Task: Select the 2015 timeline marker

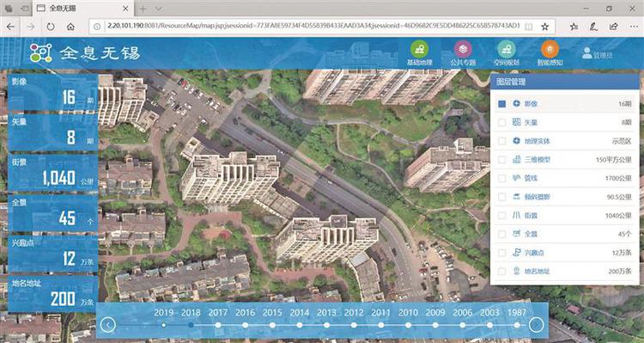Action: point(272,325)
